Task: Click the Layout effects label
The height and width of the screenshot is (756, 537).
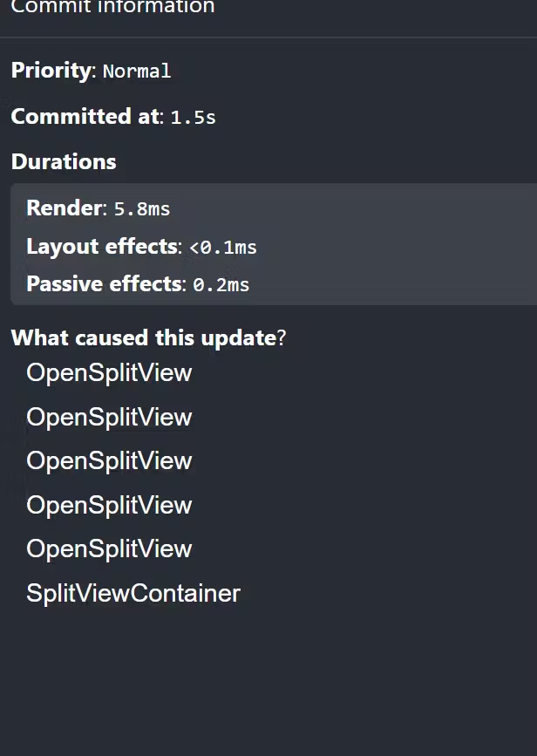Action: (102, 247)
